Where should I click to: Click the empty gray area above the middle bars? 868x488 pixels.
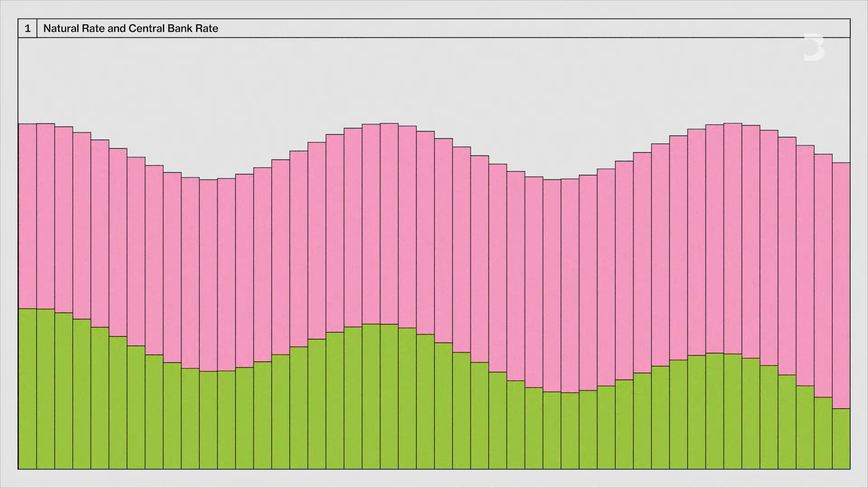tap(434, 81)
